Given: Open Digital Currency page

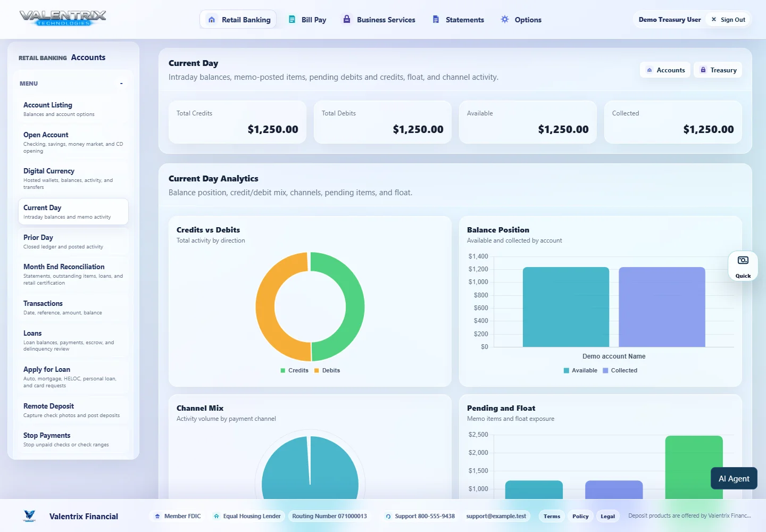Looking at the screenshot, I should [73, 179].
